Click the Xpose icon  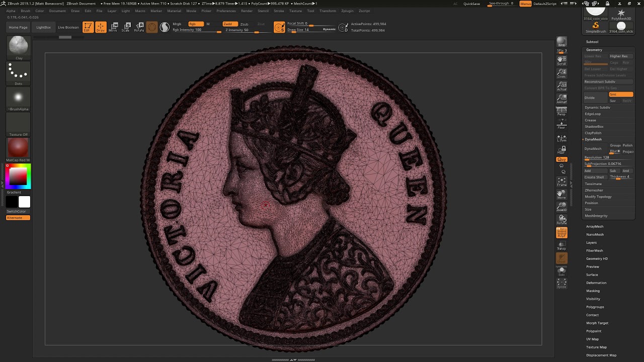pyautogui.click(x=561, y=284)
